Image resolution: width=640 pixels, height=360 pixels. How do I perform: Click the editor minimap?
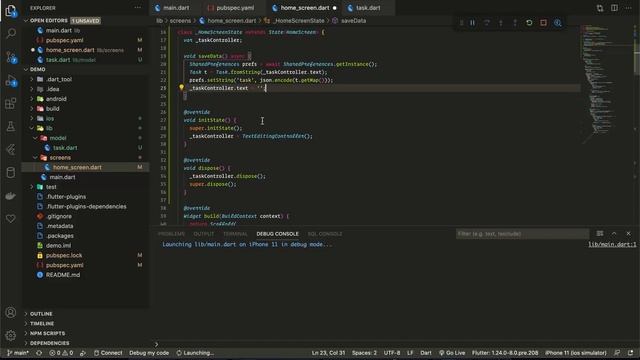[606, 84]
